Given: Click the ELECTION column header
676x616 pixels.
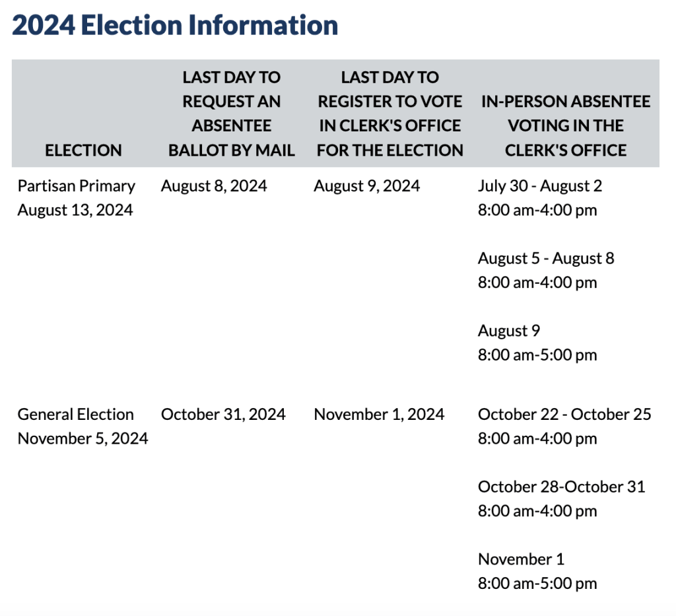Looking at the screenshot, I should pos(83,151).
